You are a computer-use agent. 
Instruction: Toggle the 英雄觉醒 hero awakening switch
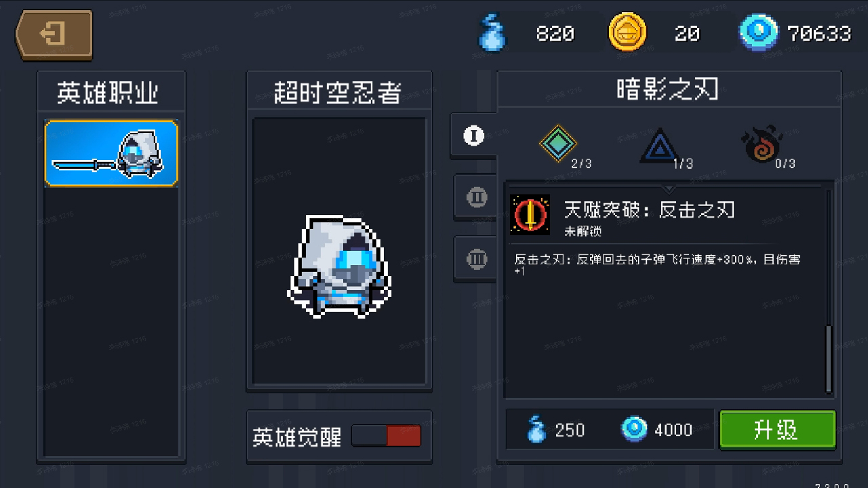point(387,436)
